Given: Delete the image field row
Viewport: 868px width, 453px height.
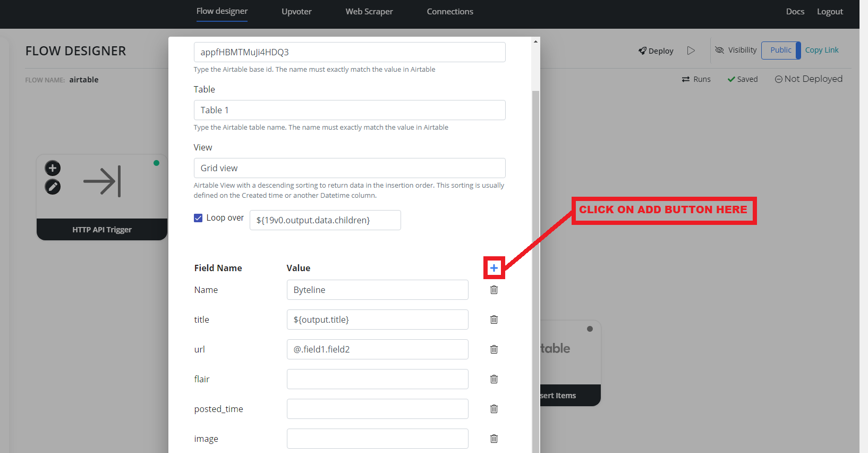Looking at the screenshot, I should [x=494, y=439].
